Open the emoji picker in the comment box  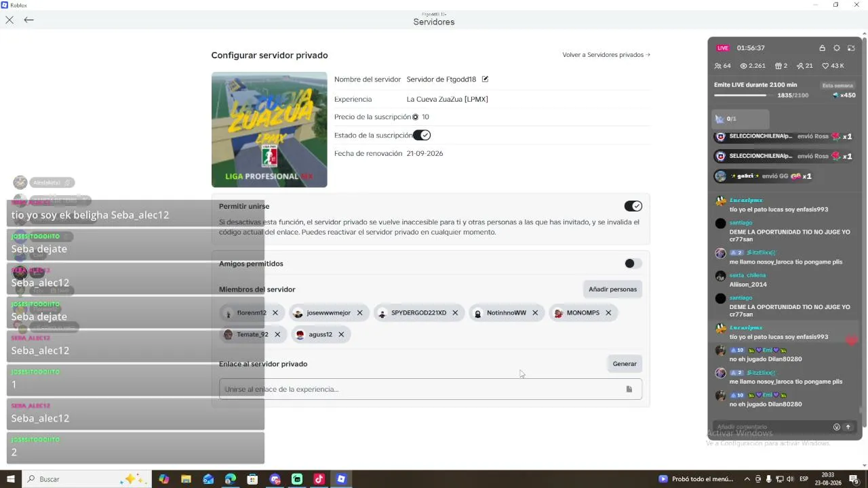(x=836, y=427)
